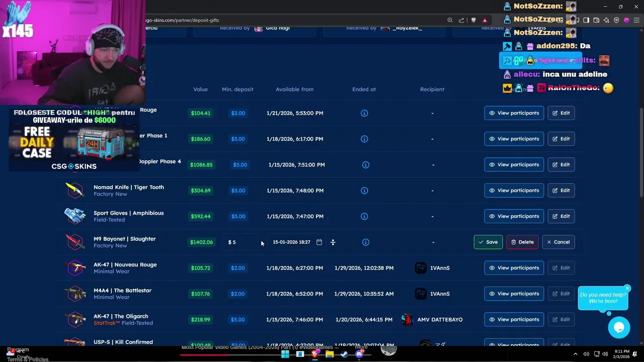Click the 'Min. deposit' column header
644x362 pixels.
237,89
